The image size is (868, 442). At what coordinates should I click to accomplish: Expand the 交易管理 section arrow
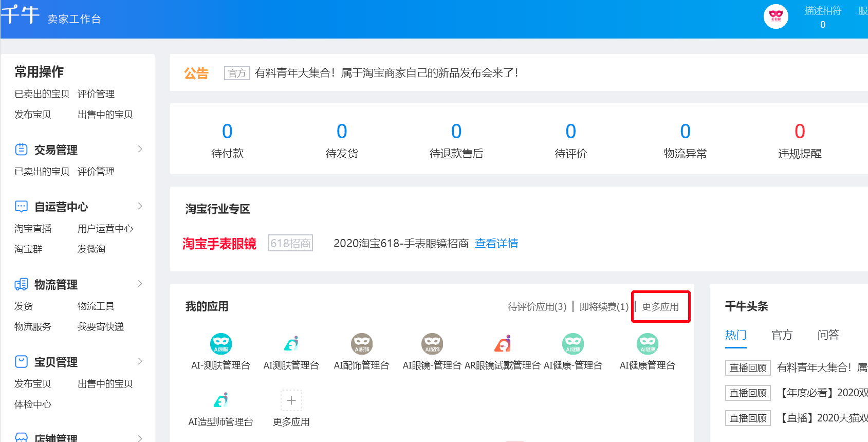pos(140,149)
